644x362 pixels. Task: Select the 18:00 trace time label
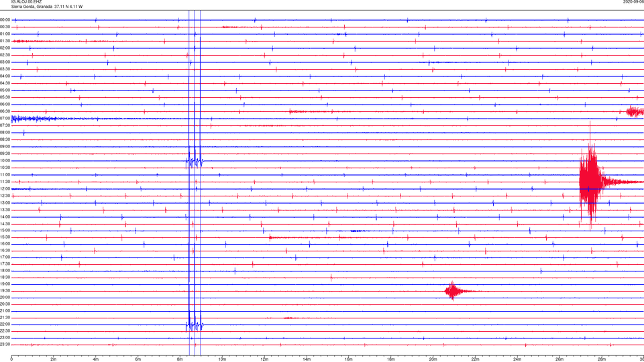click(5, 270)
